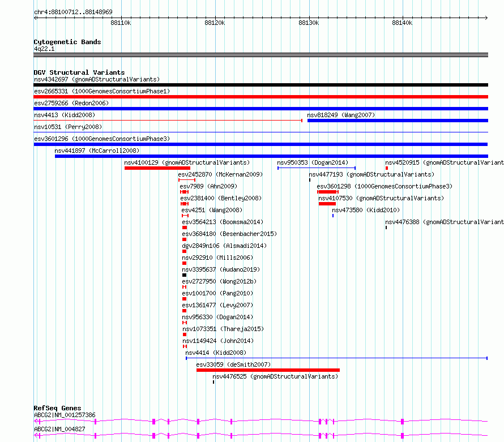Click the blue nsv950353 interval glyph
Viewport: 504px width, 442px height.
pyautogui.click(x=317, y=168)
